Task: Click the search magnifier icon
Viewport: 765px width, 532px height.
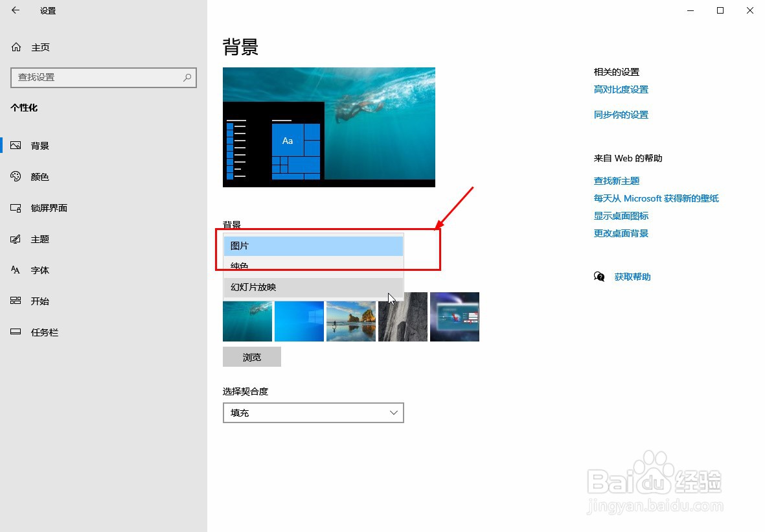Action: coord(187,77)
